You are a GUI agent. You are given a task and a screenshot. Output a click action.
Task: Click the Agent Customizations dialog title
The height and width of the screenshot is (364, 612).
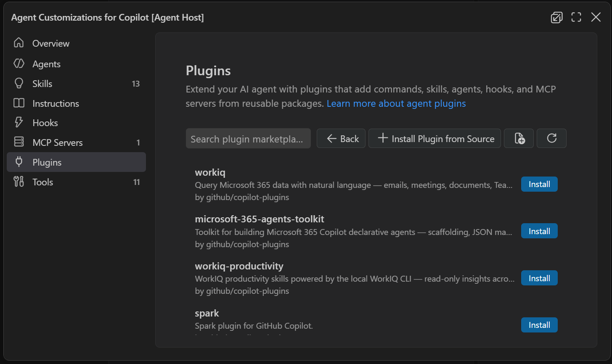click(107, 17)
